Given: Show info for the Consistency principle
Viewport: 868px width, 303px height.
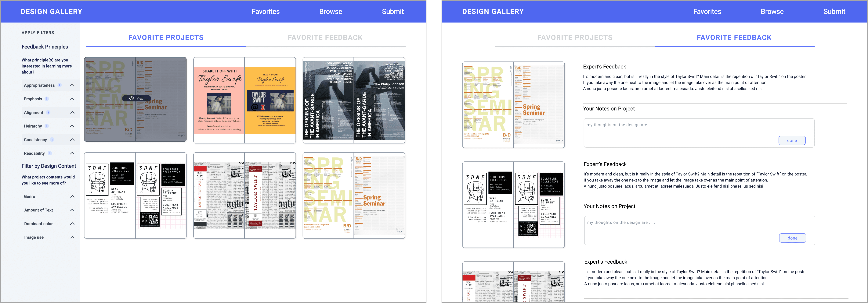Looking at the screenshot, I should tap(52, 139).
